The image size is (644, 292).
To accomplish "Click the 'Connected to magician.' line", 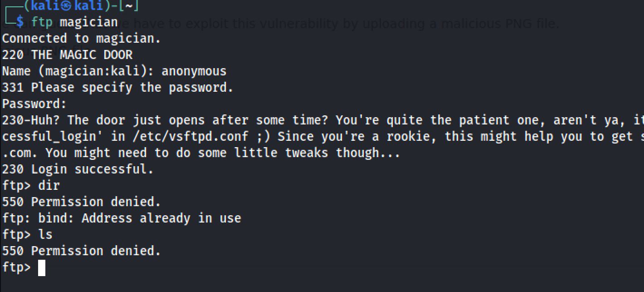I will pyautogui.click(x=82, y=38).
